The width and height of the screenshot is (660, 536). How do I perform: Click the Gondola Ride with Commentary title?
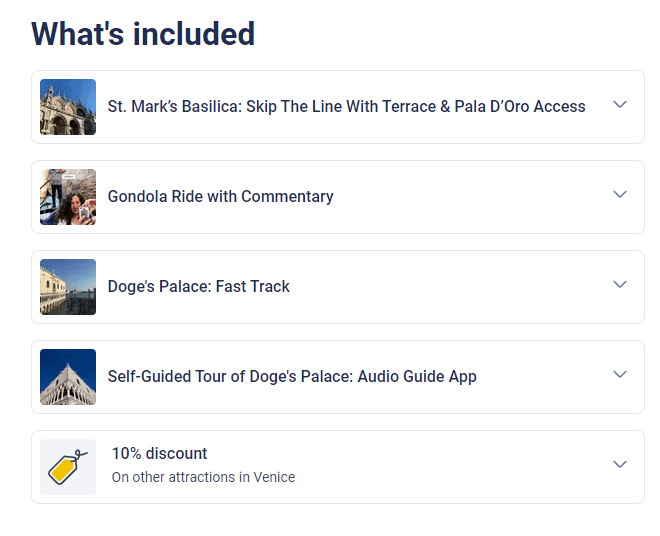[221, 197]
